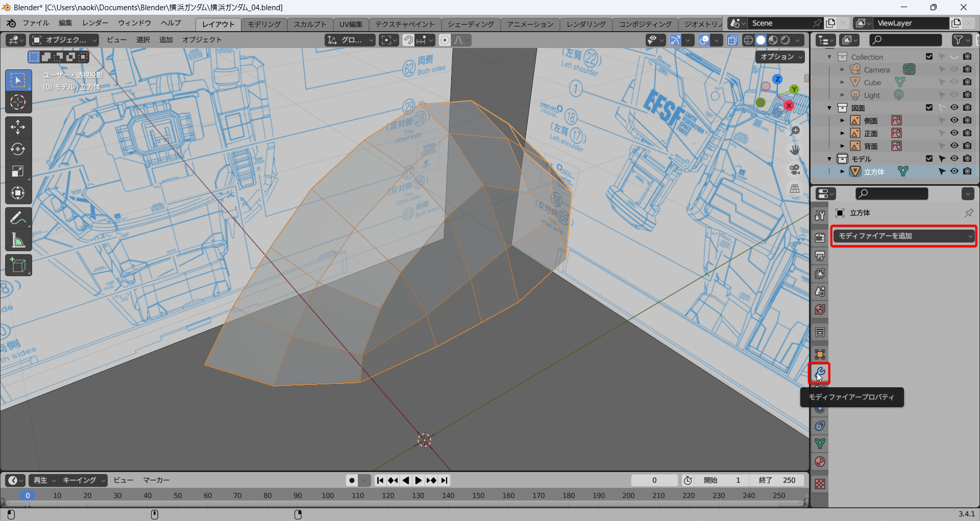Select the Annotate pencil tool
Image resolution: width=980 pixels, height=521 pixels.
point(18,218)
